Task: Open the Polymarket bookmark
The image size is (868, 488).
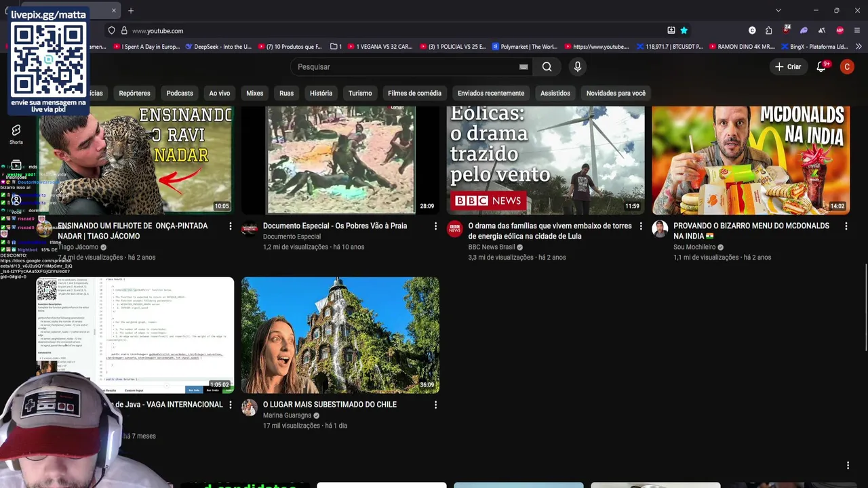Action: [x=525, y=47]
